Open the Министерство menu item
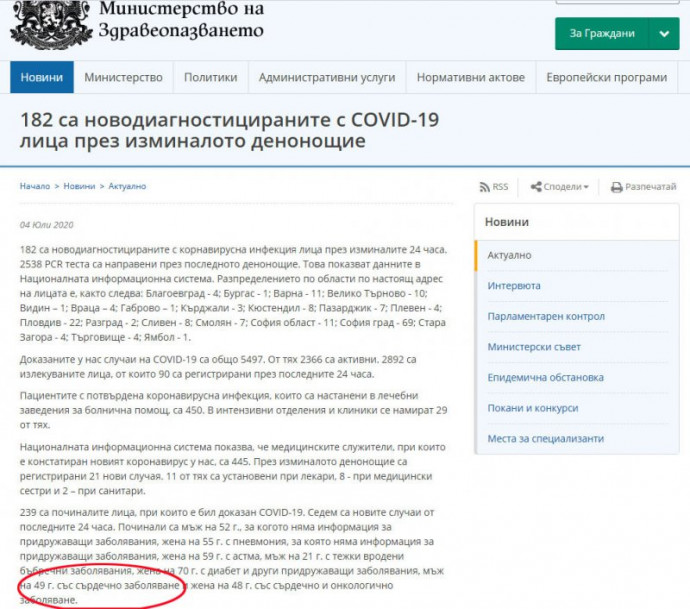 [x=123, y=77]
